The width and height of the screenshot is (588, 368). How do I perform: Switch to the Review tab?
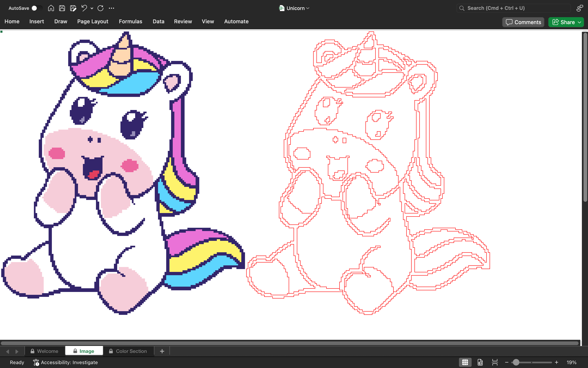pos(183,21)
